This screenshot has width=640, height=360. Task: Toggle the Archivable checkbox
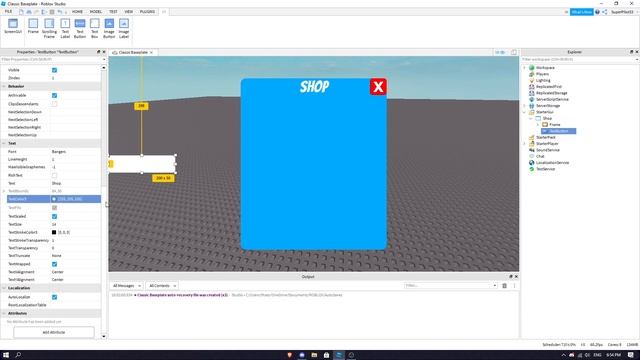[x=54, y=96]
